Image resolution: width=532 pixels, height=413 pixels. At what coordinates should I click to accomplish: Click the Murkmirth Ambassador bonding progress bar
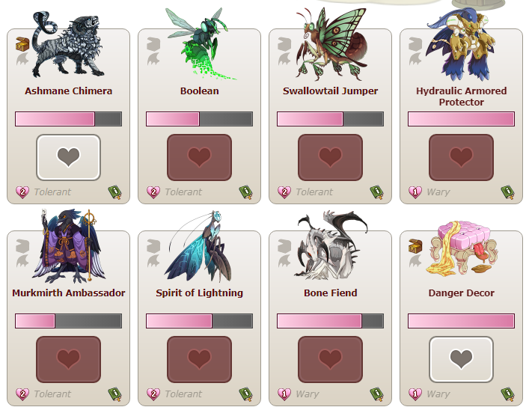tap(69, 321)
